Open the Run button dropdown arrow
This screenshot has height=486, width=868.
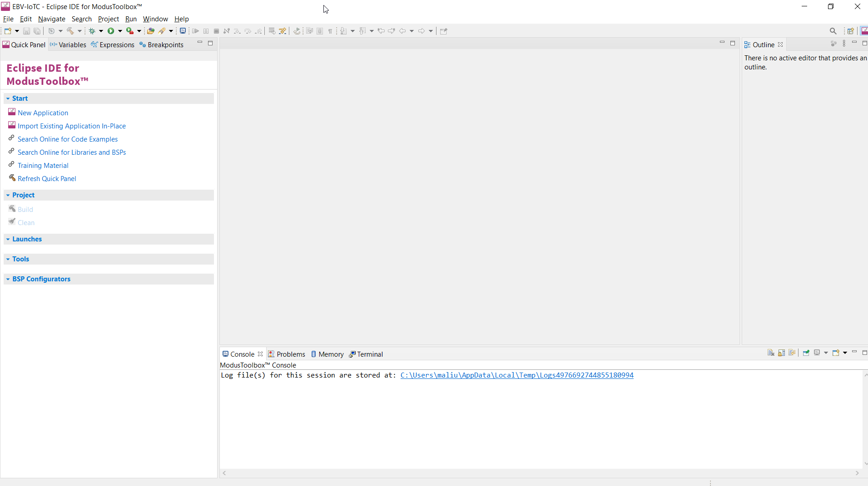pos(120,31)
